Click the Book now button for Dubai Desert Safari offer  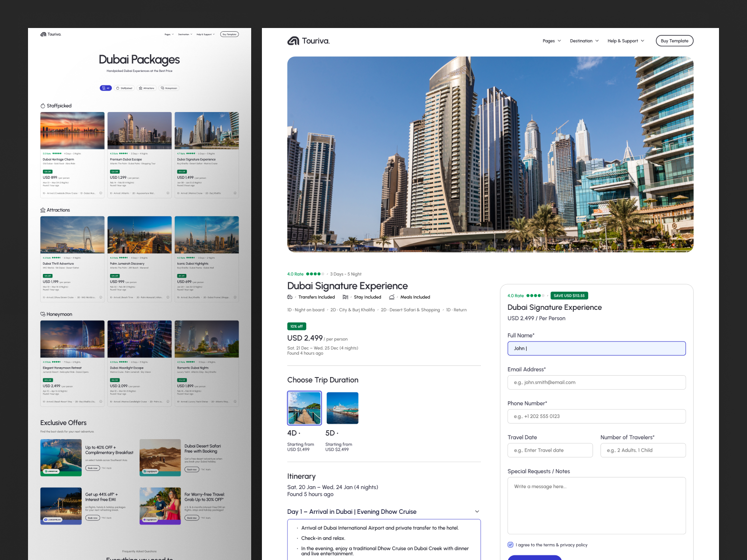tap(191, 469)
